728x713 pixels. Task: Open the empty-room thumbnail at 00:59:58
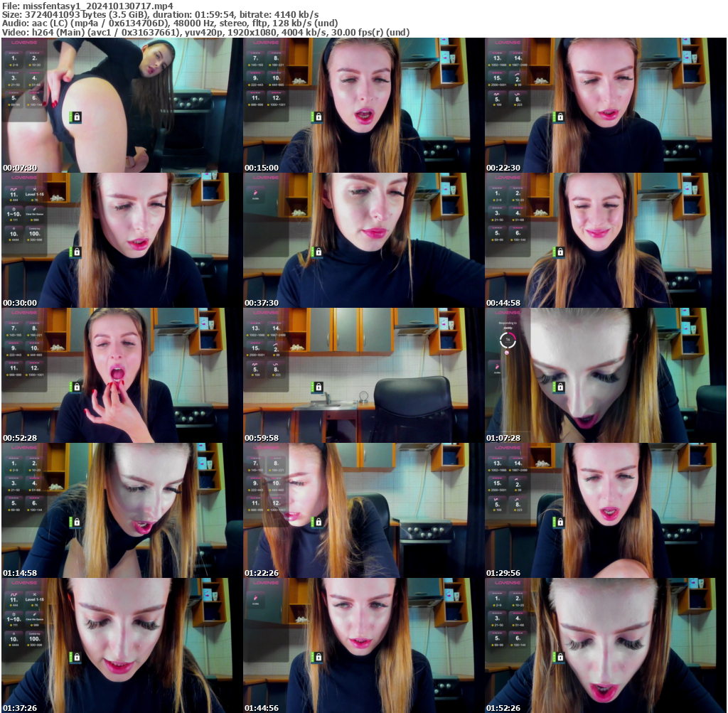point(363,373)
